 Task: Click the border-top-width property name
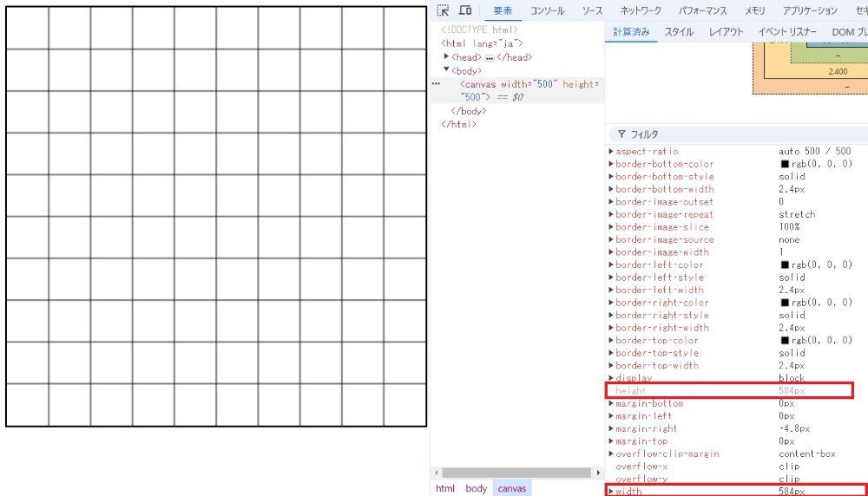point(656,366)
